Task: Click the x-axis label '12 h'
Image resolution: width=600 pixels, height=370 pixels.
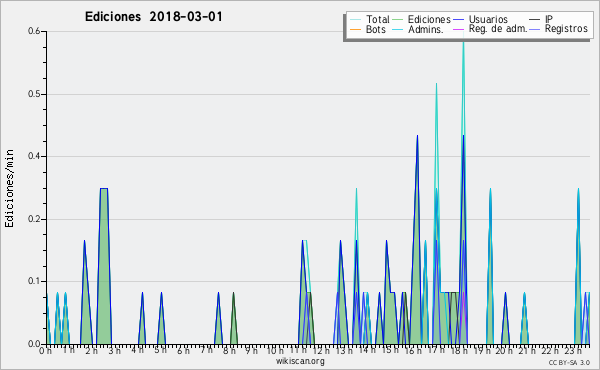Action: pyautogui.click(x=321, y=351)
